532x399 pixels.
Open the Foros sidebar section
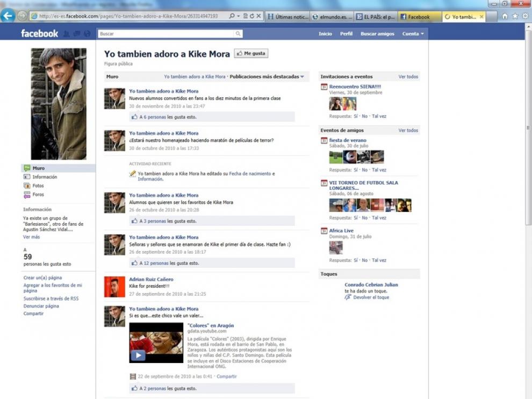tap(38, 195)
